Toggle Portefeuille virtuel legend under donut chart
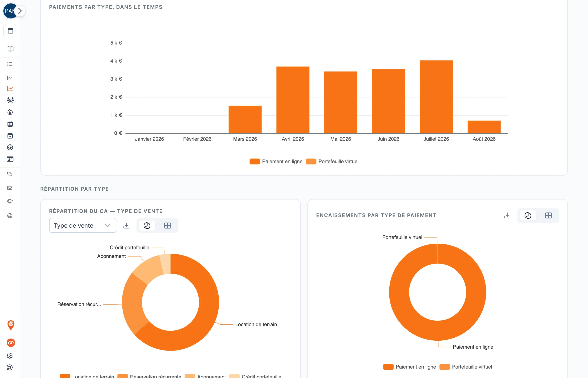 466,367
